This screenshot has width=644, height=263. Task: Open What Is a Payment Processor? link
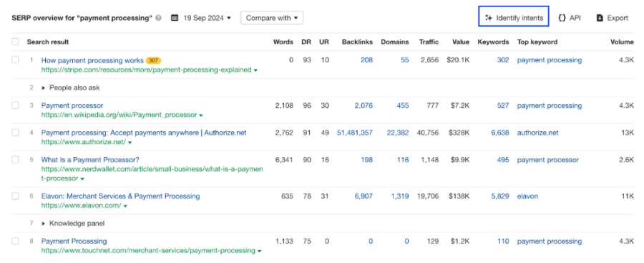click(90, 160)
